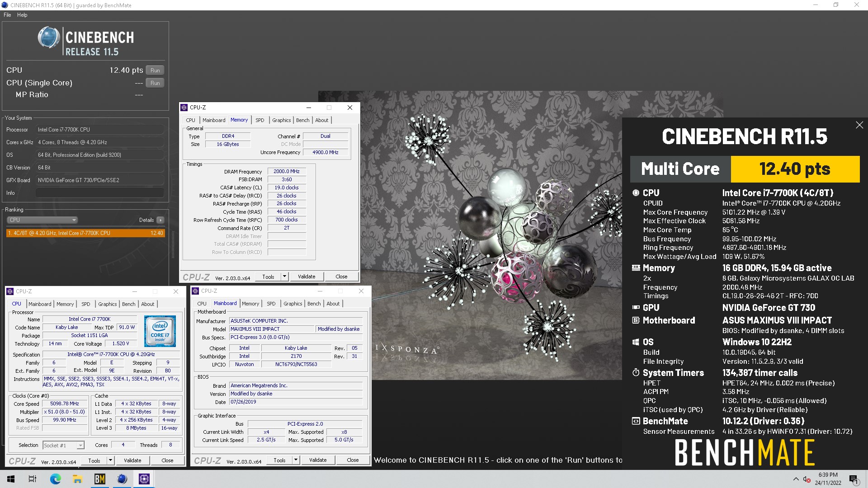Click Close button in Memory CPU-Z window
This screenshot has height=488, width=868.
pyautogui.click(x=341, y=277)
